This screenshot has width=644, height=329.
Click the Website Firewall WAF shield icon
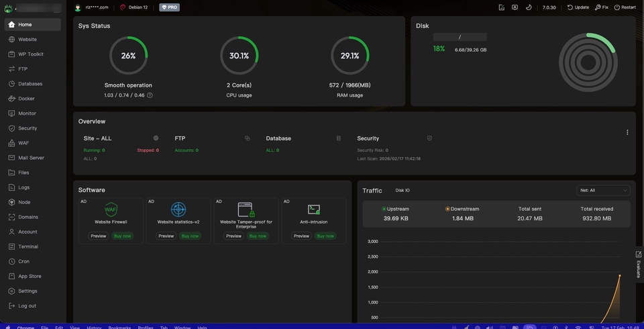coord(111,209)
